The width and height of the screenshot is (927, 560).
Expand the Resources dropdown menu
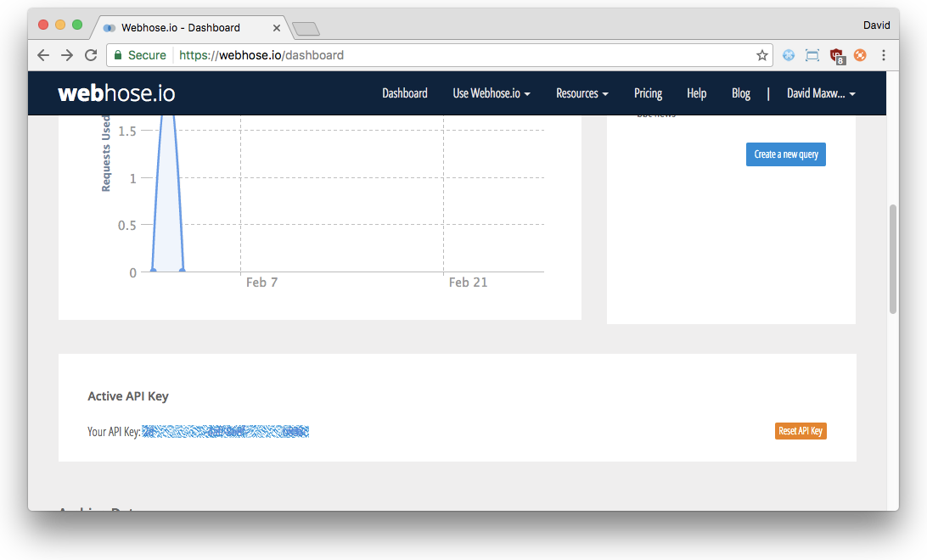(x=581, y=93)
